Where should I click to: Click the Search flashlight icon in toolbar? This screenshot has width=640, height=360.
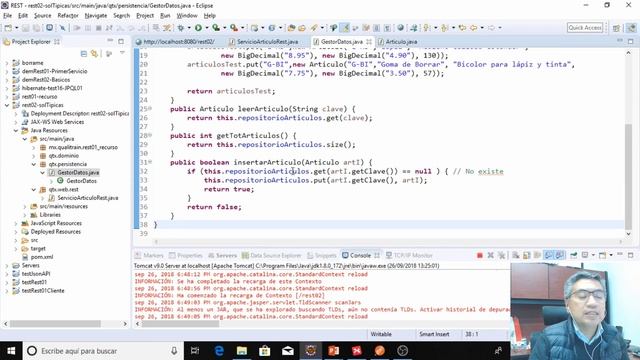click(x=314, y=28)
